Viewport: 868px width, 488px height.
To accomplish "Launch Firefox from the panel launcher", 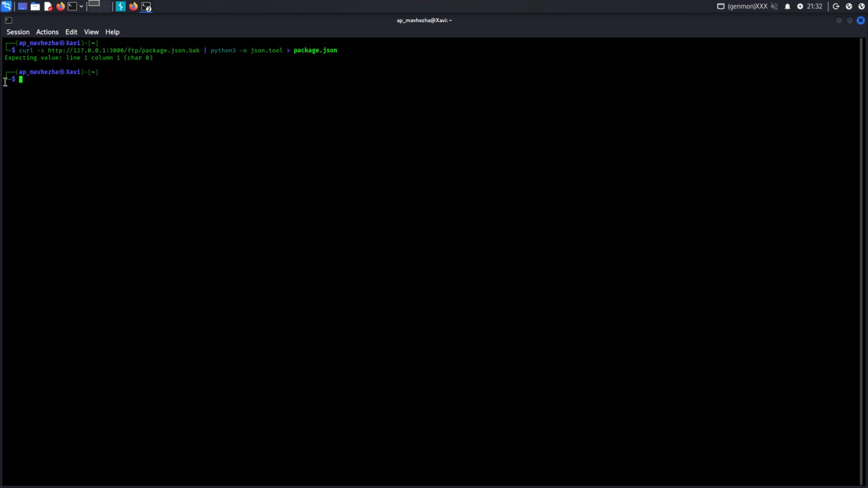I will click(x=60, y=7).
